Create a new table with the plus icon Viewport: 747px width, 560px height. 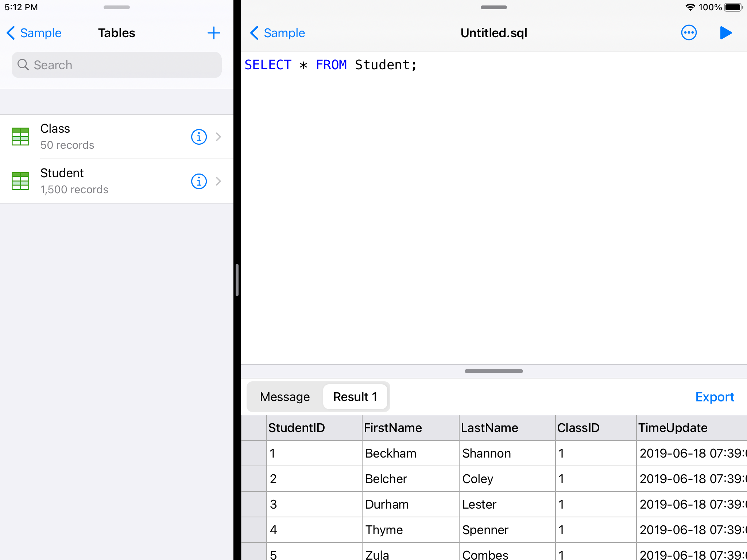point(214,33)
